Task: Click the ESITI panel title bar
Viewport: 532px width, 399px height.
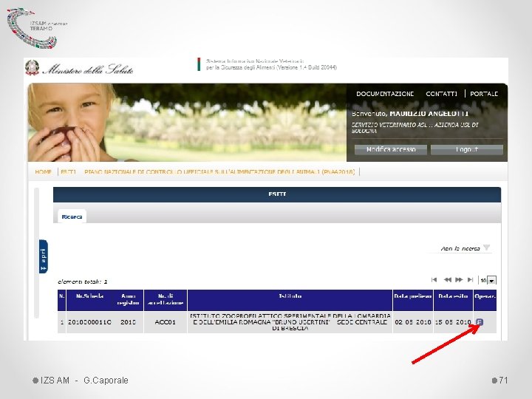Action: (x=277, y=194)
